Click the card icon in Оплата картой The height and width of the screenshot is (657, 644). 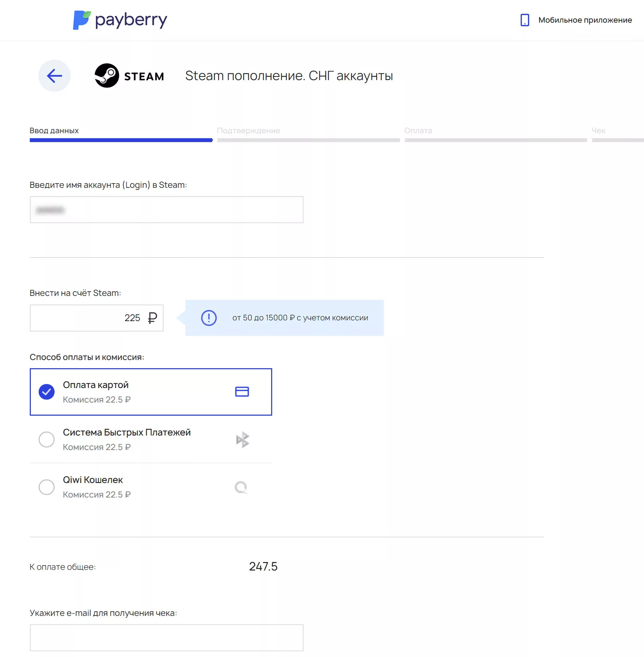pyautogui.click(x=242, y=392)
